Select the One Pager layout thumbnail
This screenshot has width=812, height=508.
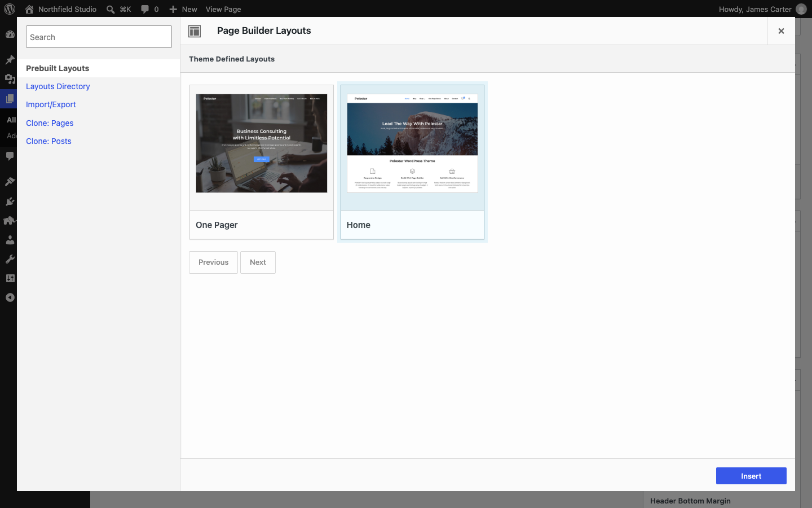(262, 143)
